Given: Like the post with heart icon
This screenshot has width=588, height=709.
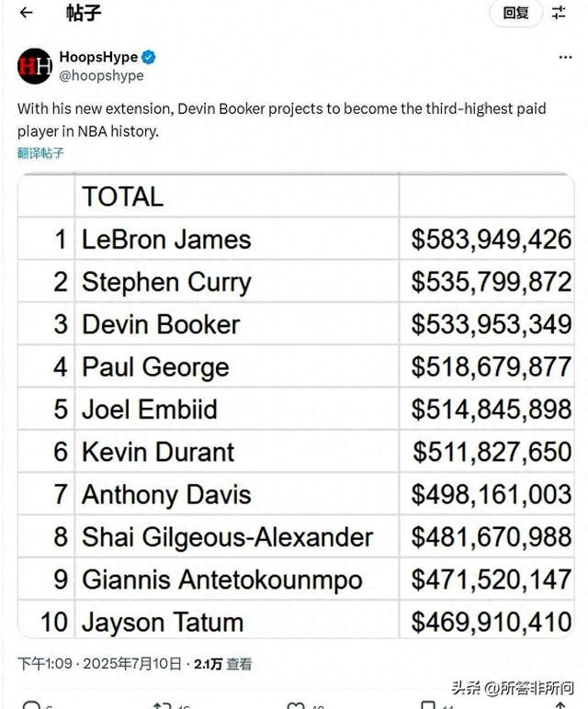Looking at the screenshot, I should tap(296, 705).
